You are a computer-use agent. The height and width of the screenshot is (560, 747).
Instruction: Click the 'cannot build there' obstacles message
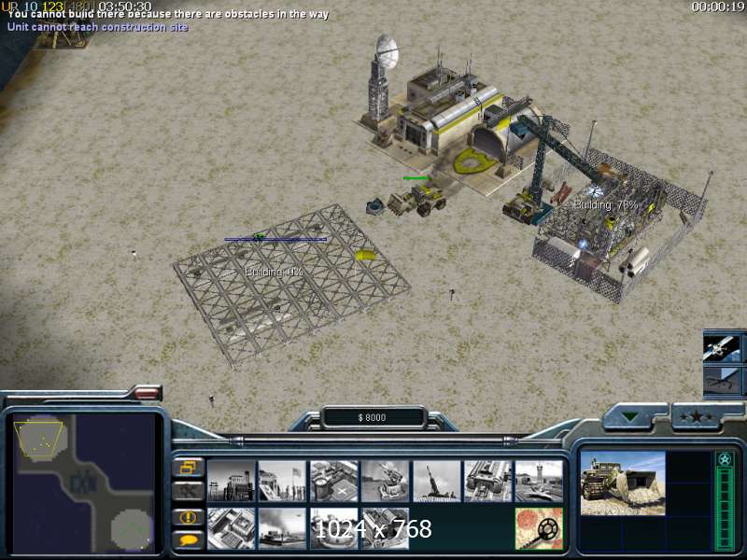point(168,15)
